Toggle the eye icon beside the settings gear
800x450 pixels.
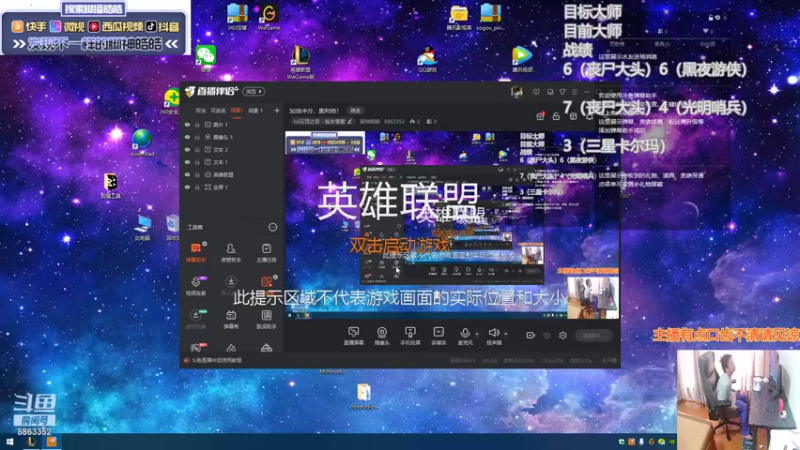[x=547, y=335]
